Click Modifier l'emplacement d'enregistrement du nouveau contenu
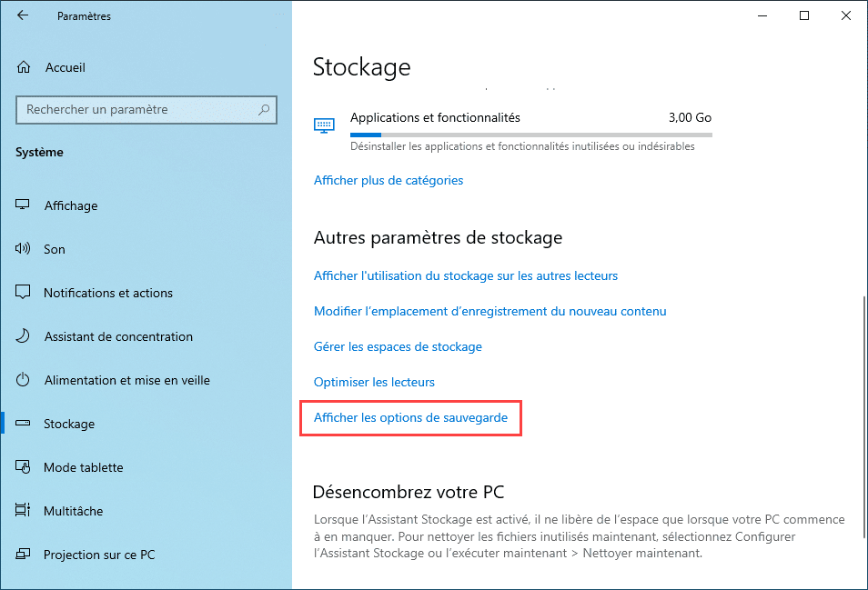The image size is (868, 590). coord(490,311)
